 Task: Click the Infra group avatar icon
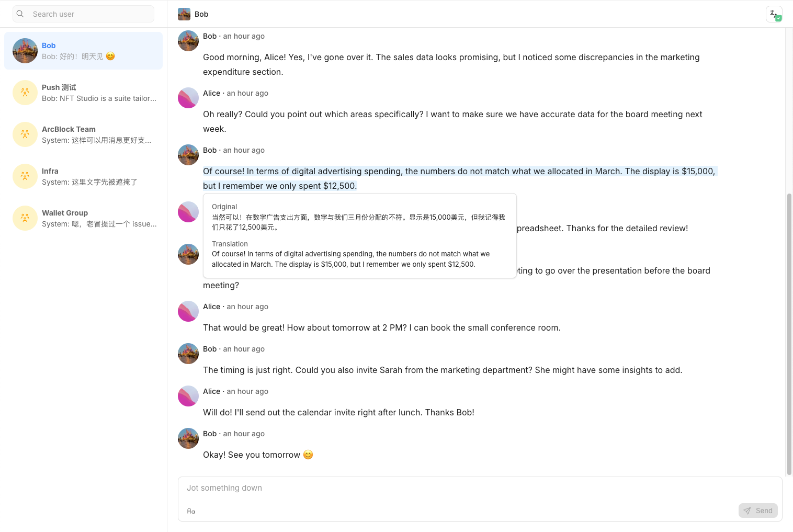pos(25,176)
